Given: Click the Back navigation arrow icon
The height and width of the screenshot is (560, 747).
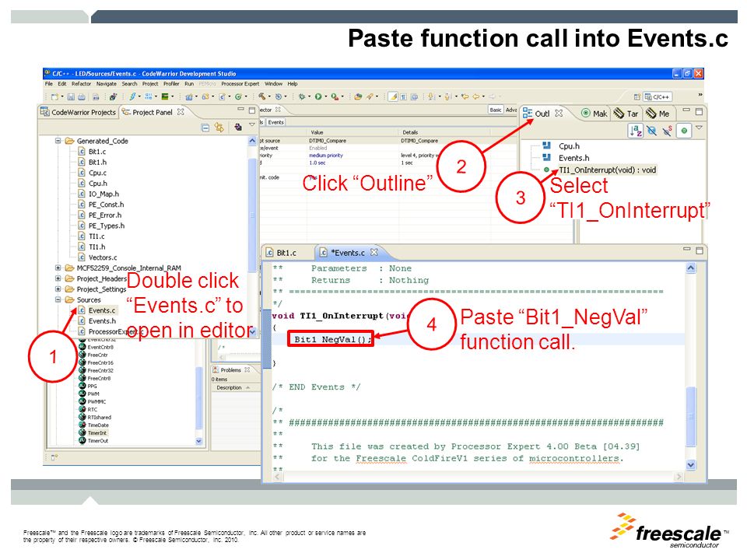Looking at the screenshot, I should 475,96.
